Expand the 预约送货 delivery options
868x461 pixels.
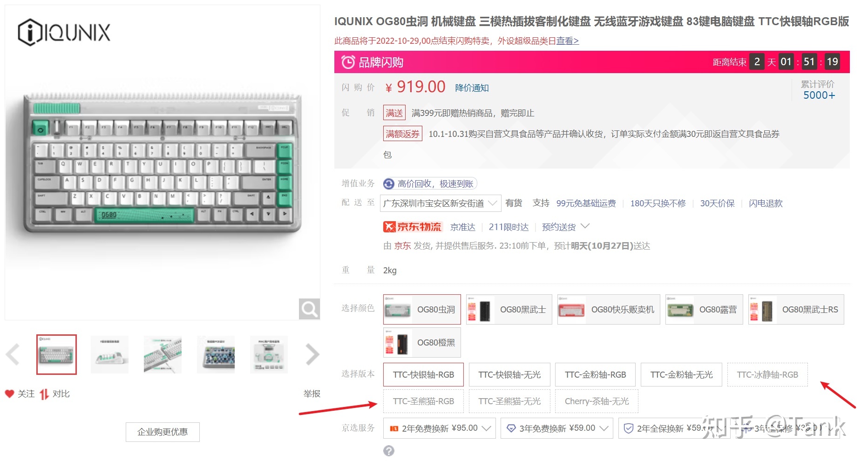(566, 227)
